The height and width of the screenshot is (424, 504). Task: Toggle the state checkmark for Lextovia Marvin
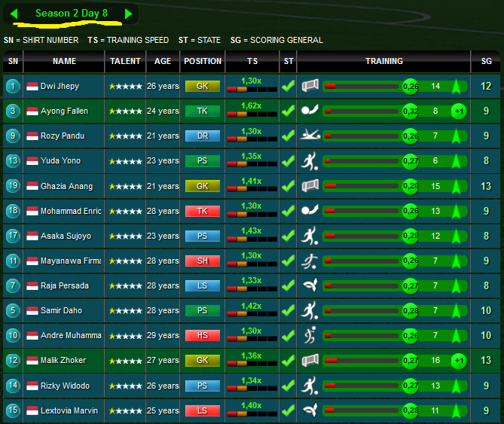(x=288, y=410)
